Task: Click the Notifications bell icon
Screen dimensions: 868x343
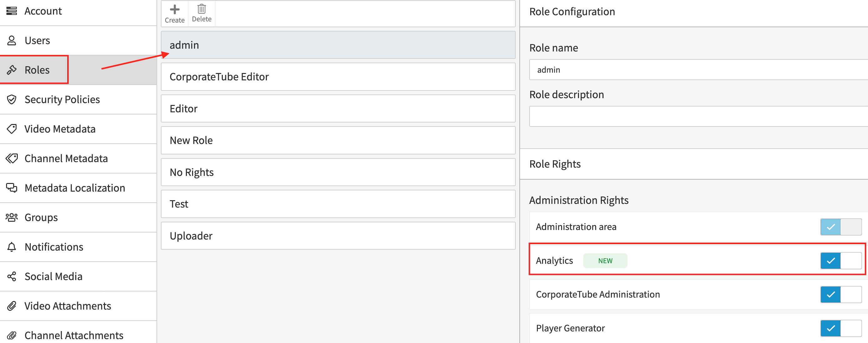Action: click(12, 247)
